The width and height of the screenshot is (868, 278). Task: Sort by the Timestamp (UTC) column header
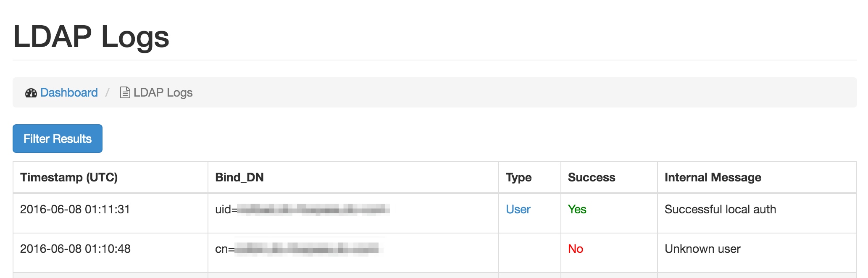[70, 177]
